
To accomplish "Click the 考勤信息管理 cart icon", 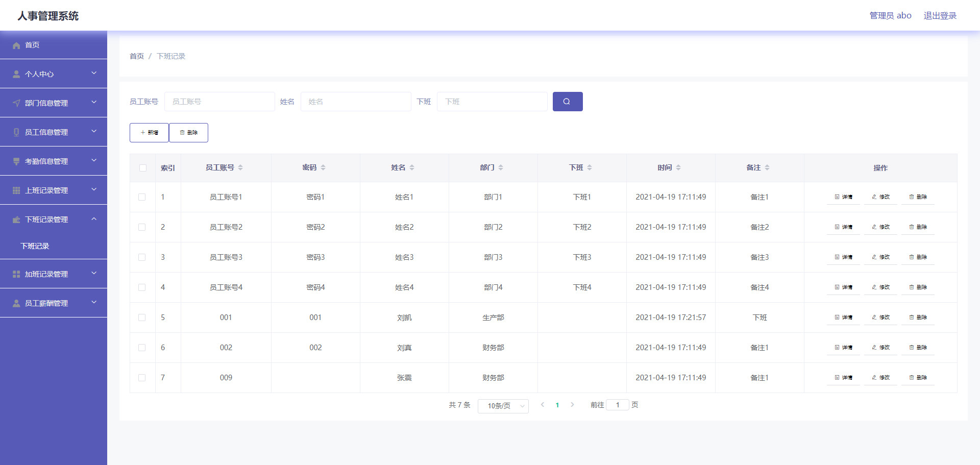I will tap(16, 161).
